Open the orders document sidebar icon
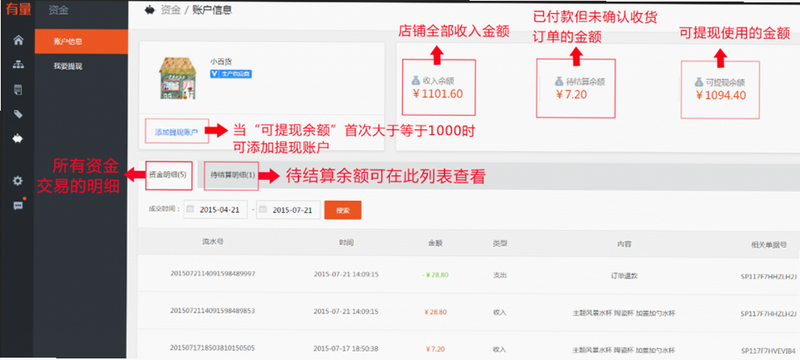 (x=18, y=90)
